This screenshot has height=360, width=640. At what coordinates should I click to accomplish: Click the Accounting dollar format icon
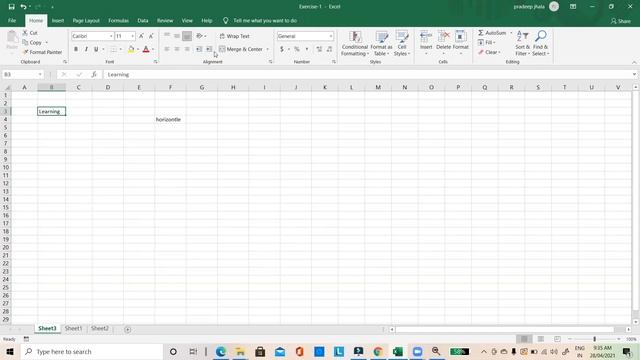point(282,49)
